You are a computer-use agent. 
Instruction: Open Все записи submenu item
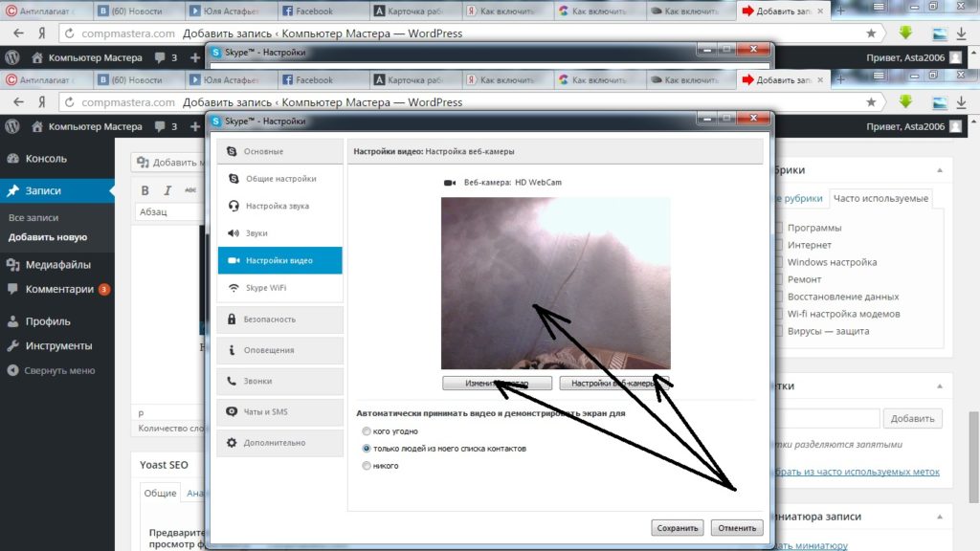(33, 217)
